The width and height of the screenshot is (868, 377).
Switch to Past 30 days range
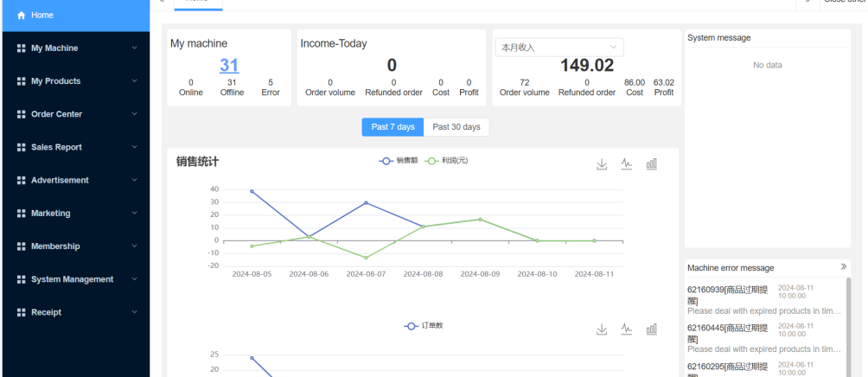pyautogui.click(x=456, y=127)
